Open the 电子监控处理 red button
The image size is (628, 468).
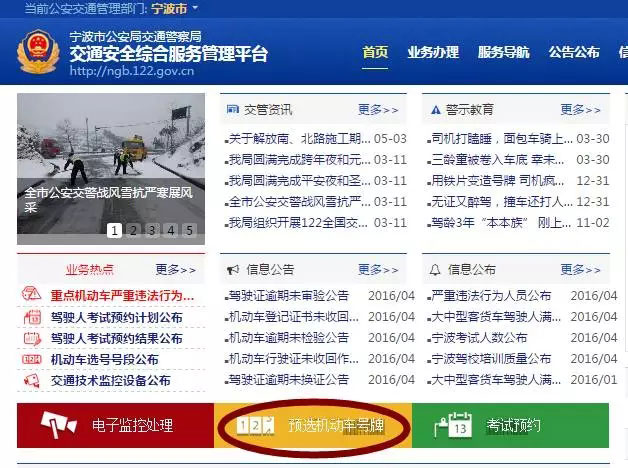(x=115, y=425)
